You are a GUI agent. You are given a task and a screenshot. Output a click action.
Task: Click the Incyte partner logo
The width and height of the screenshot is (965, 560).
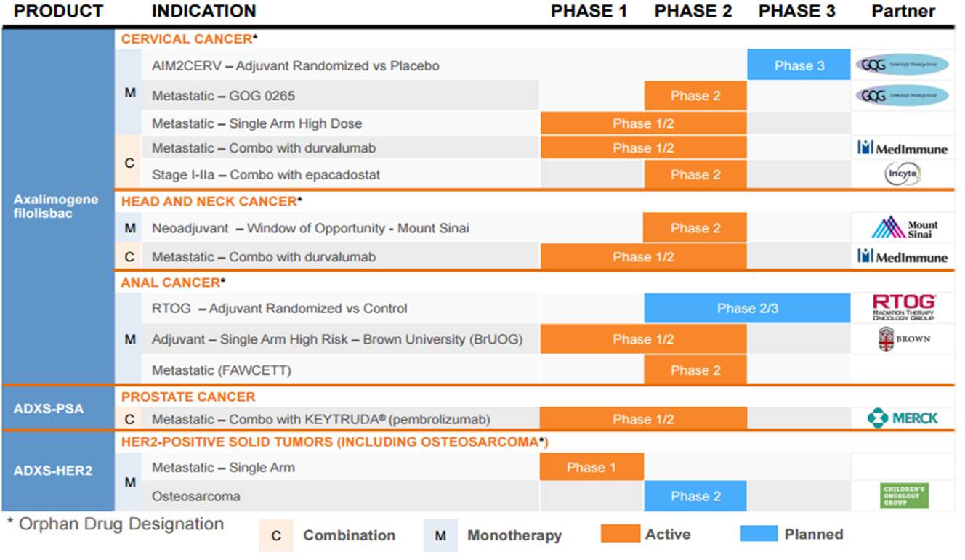[902, 174]
